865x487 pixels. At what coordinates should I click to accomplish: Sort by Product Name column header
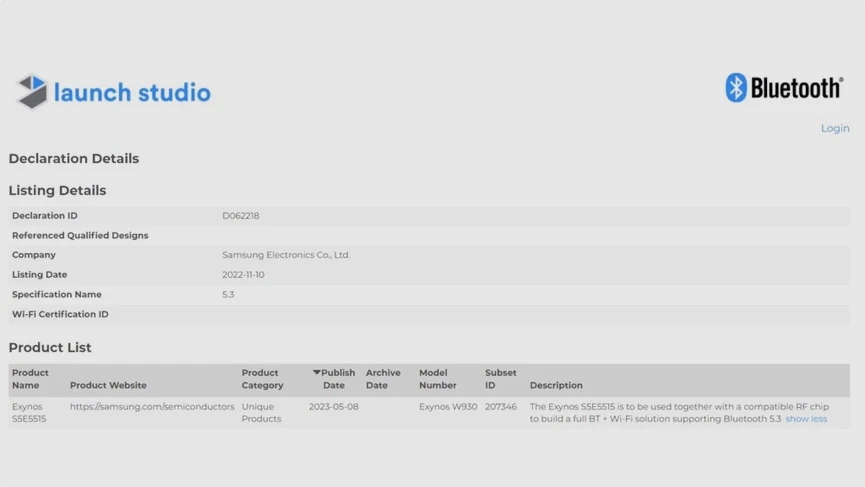(30, 379)
